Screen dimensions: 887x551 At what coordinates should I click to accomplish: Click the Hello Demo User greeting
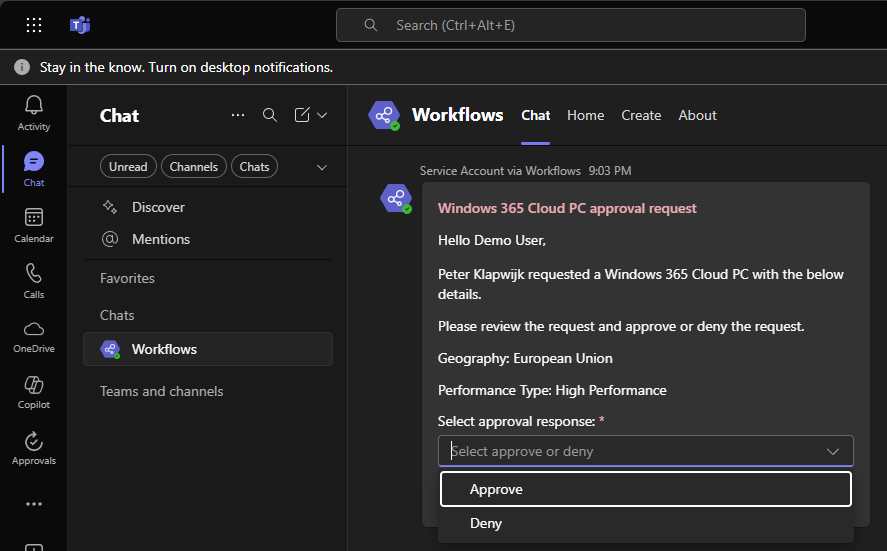click(x=492, y=240)
